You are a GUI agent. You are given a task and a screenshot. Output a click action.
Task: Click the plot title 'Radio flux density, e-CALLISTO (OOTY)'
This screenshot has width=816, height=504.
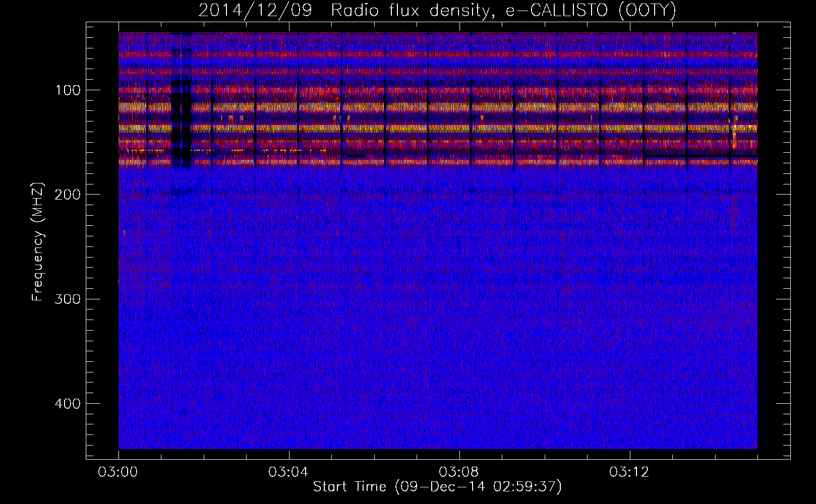coord(503,11)
